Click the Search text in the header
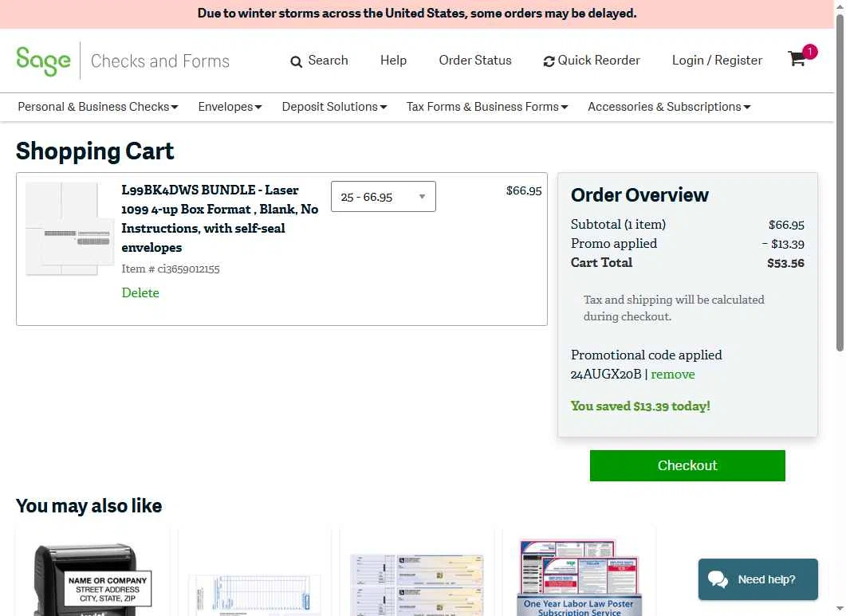 coord(328,61)
